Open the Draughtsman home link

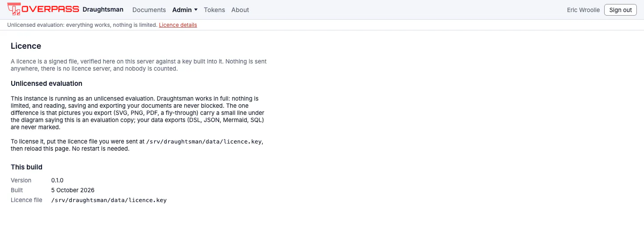103,9
